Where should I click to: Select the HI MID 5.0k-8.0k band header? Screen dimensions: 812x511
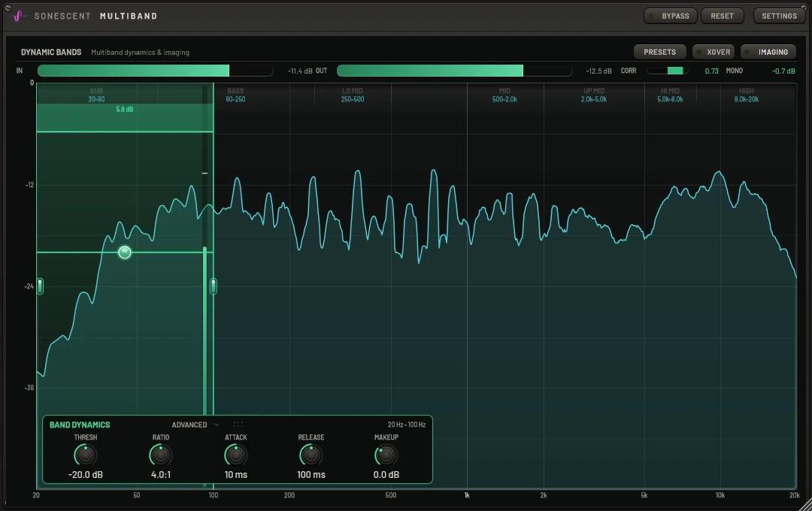click(x=670, y=95)
